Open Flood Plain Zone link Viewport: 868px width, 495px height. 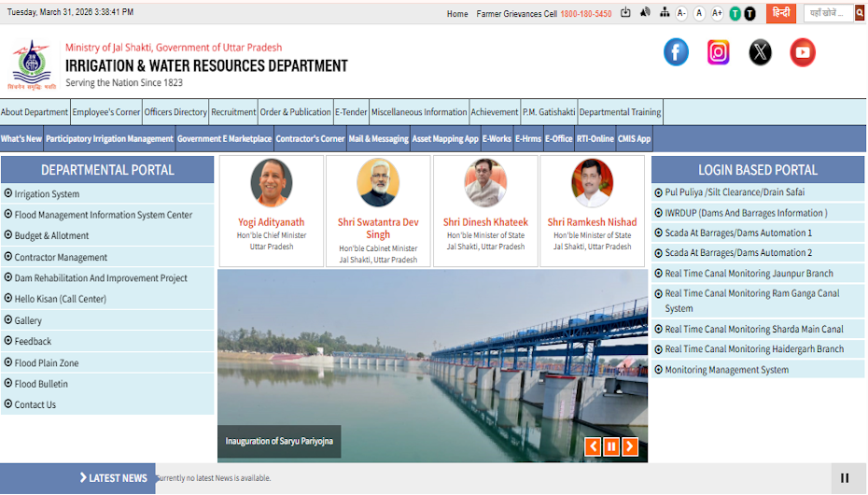(46, 362)
